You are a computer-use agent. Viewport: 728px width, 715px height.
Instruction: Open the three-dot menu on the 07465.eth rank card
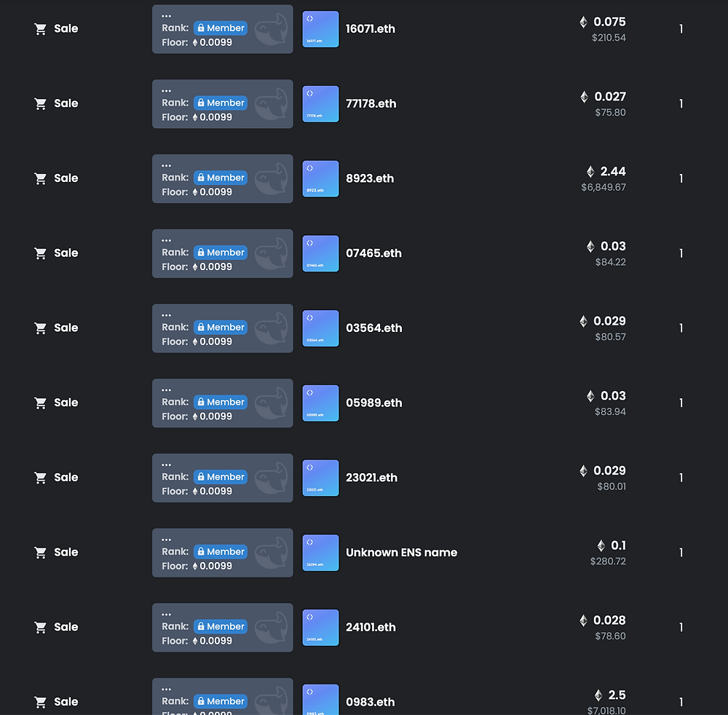click(x=166, y=240)
